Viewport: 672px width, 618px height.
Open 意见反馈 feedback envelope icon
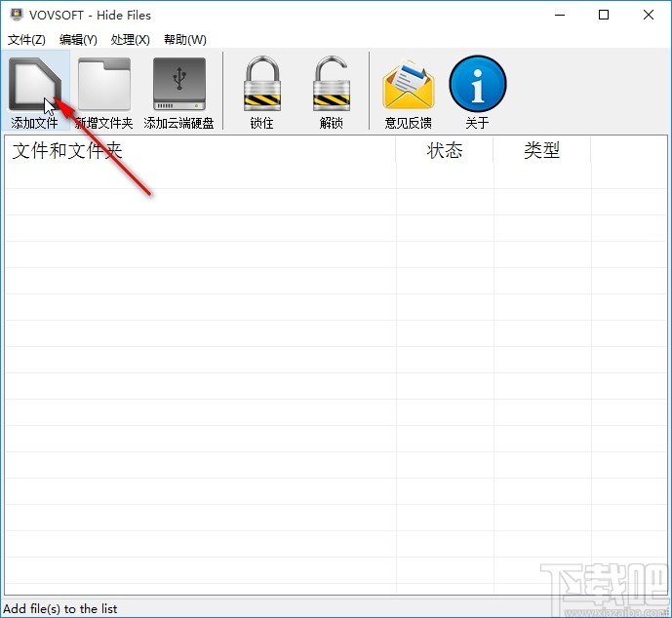(x=409, y=85)
